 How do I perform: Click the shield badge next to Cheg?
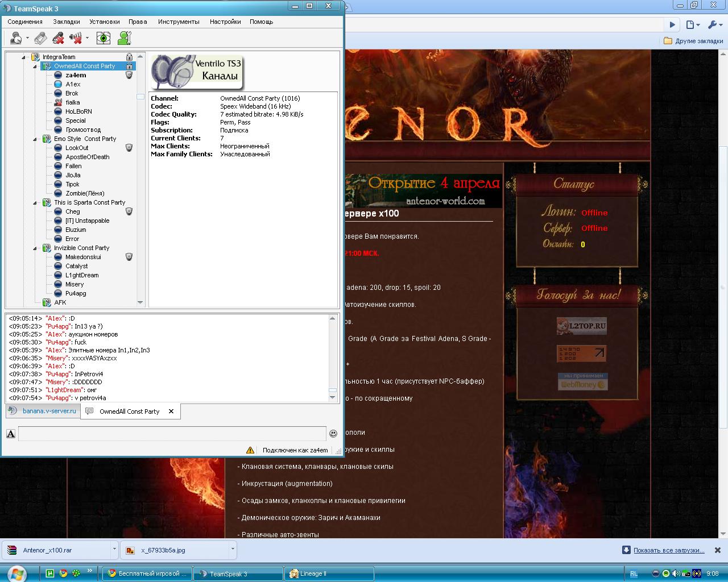[x=129, y=211]
